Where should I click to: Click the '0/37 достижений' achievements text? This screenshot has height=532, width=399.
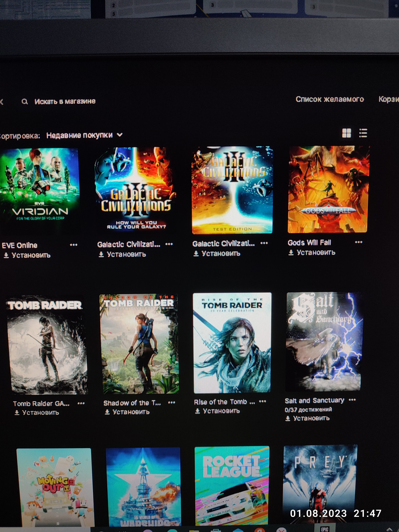[308, 410]
